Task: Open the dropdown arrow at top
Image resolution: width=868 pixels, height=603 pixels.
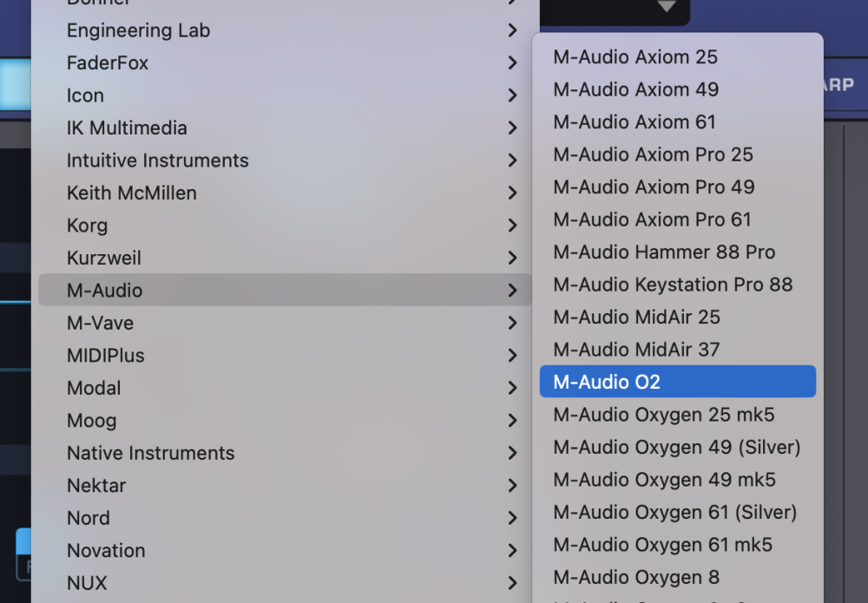Action: coord(666,7)
